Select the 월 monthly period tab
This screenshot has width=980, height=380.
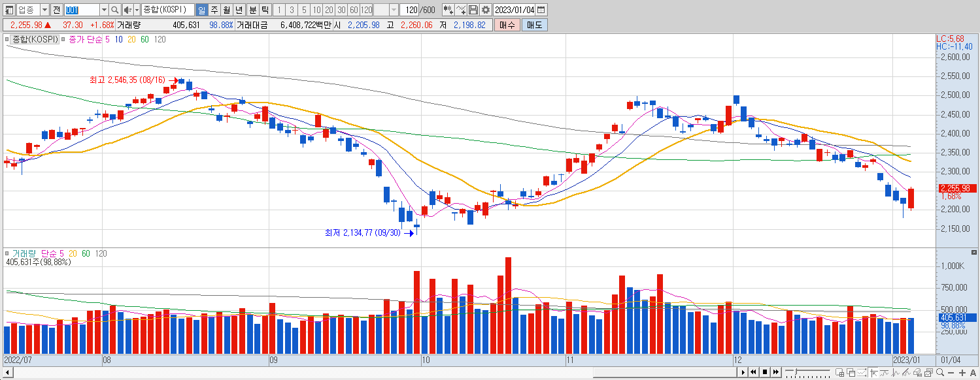point(226,10)
